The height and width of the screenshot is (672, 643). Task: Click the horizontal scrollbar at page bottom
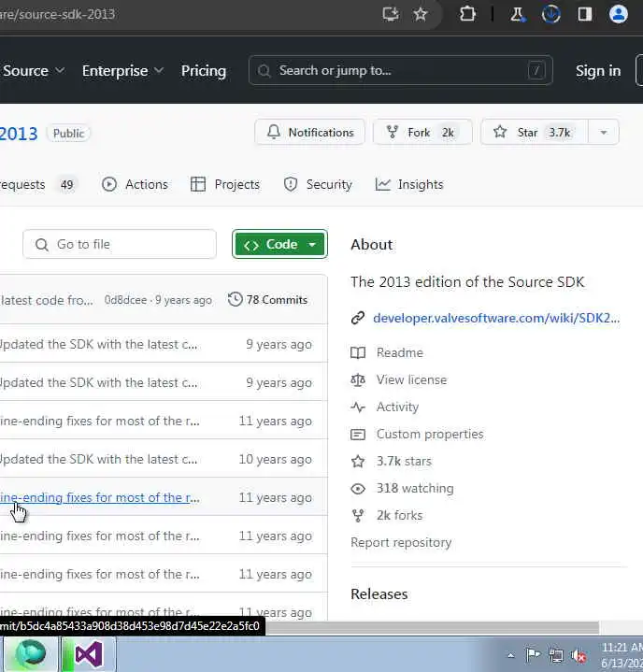coord(433,627)
